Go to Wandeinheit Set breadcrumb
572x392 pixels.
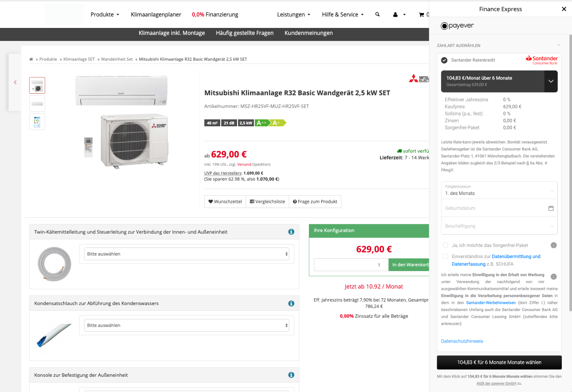point(117,59)
